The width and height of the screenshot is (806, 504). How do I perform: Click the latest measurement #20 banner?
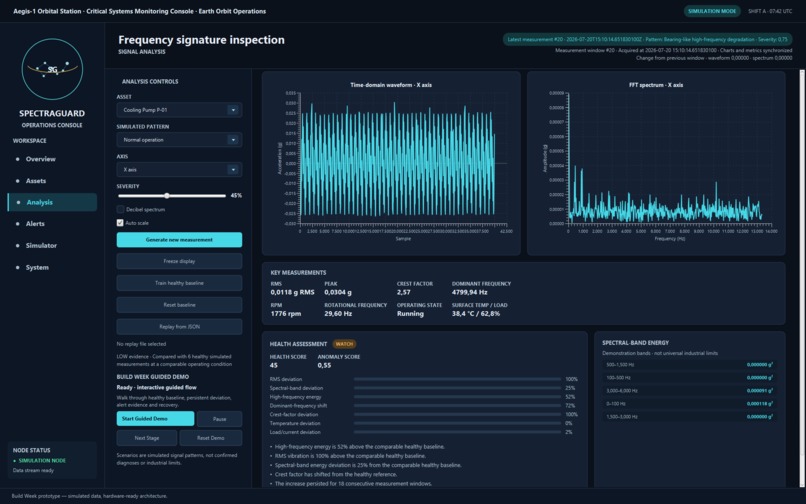coord(647,39)
